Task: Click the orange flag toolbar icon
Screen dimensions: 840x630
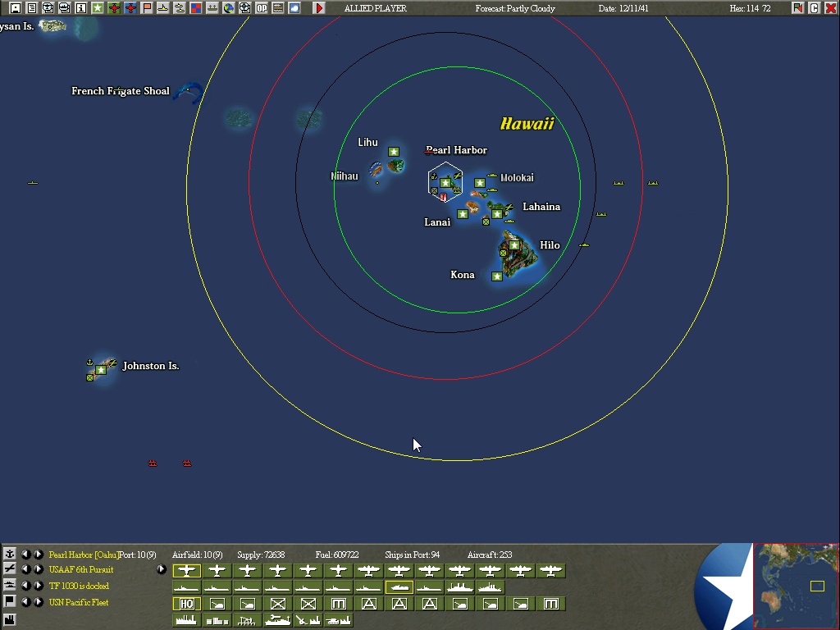Action: click(x=147, y=8)
